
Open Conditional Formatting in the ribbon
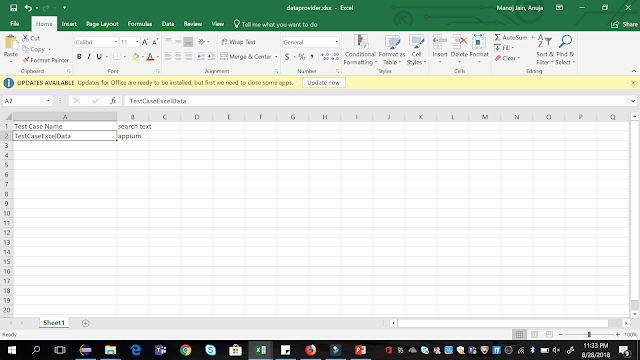tap(360, 50)
